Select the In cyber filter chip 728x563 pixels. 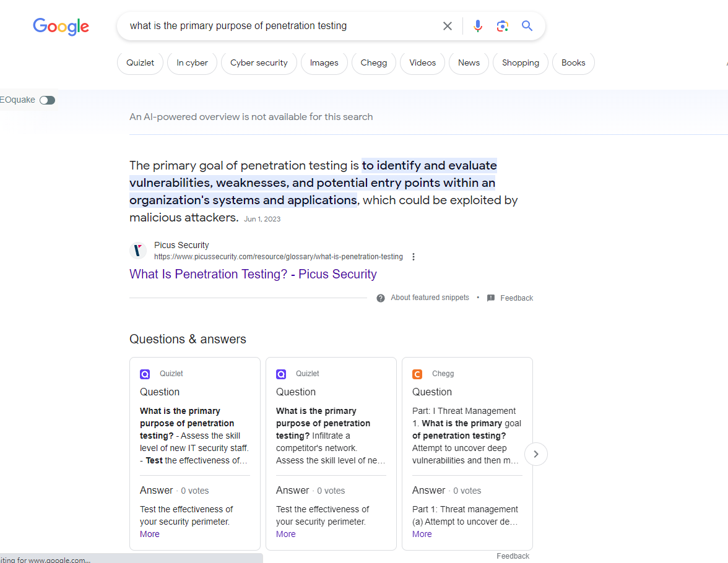(192, 62)
